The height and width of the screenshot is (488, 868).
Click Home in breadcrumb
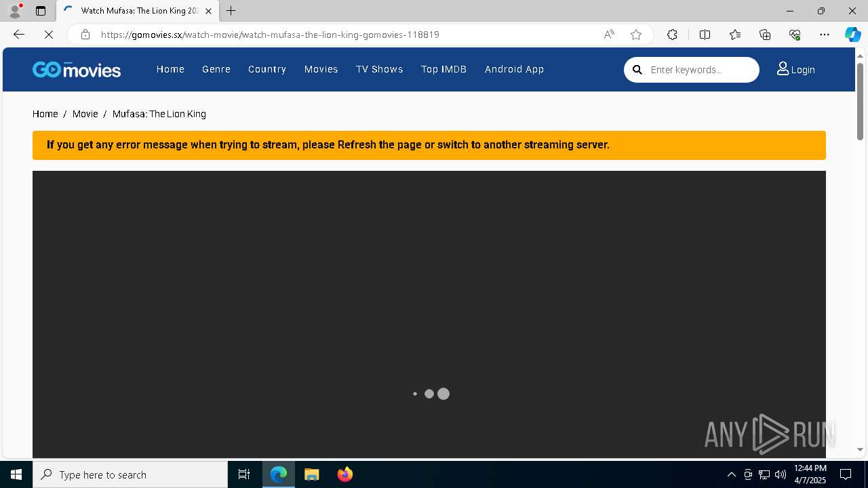click(x=45, y=114)
